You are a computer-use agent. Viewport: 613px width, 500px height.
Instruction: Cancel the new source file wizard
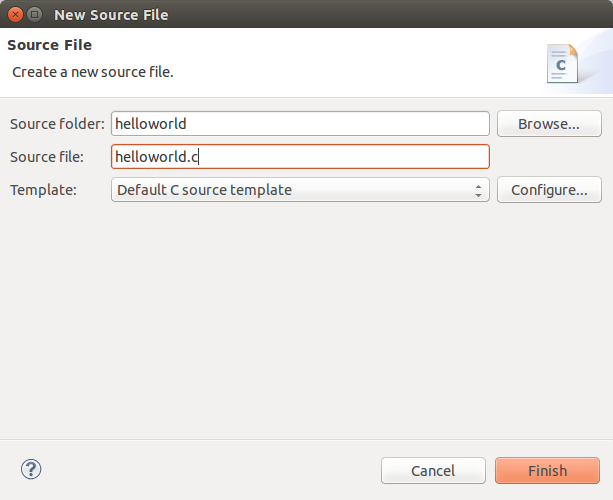[433, 471]
